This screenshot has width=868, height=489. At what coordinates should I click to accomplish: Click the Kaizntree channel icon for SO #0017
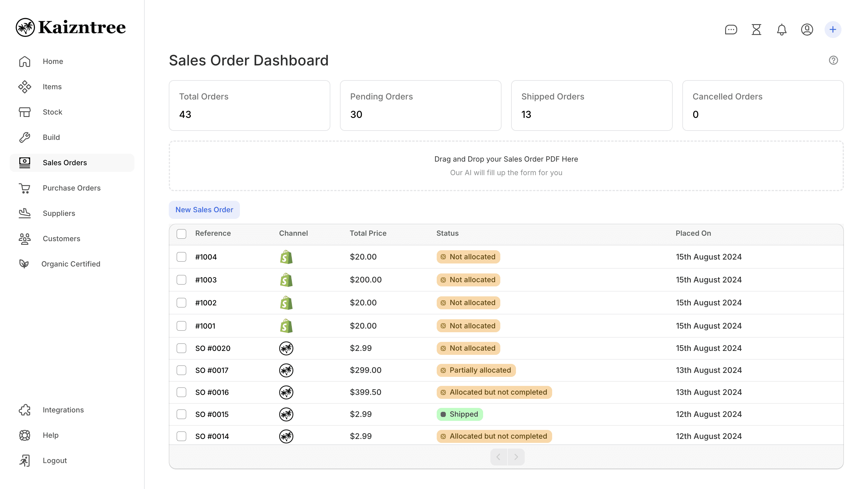(x=286, y=371)
